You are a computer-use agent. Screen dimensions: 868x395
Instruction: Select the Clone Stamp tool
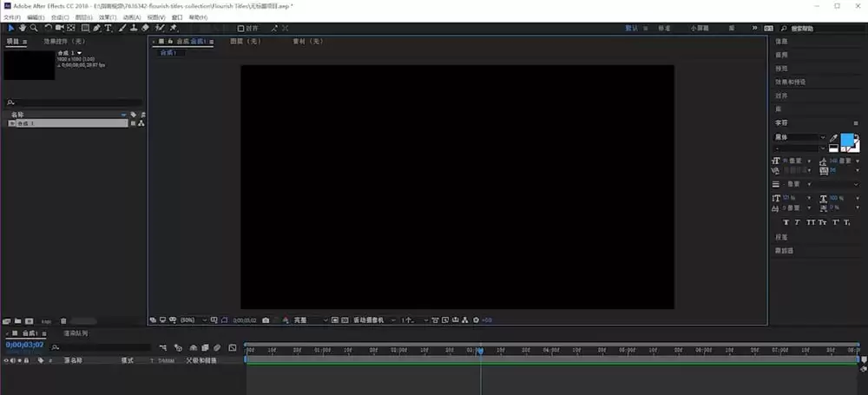[134, 28]
